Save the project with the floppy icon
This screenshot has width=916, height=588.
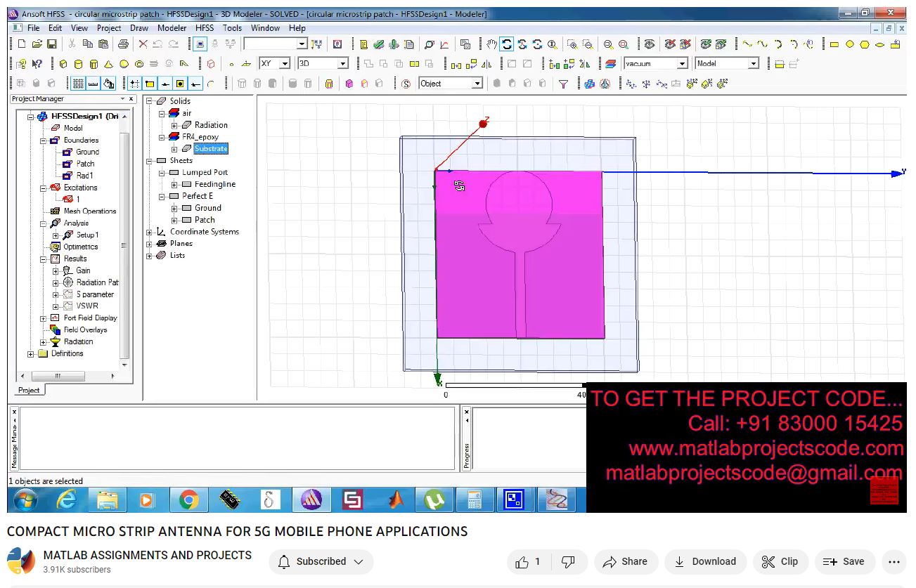click(51, 44)
